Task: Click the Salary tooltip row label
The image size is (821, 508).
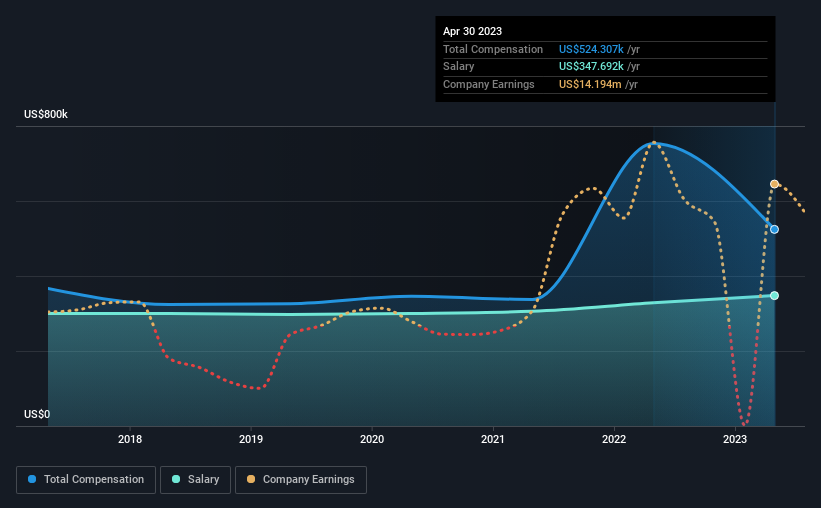Action: click(459, 67)
